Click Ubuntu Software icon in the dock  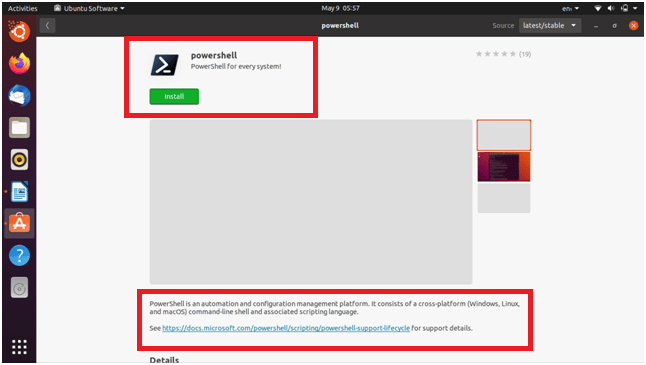pos(19,223)
